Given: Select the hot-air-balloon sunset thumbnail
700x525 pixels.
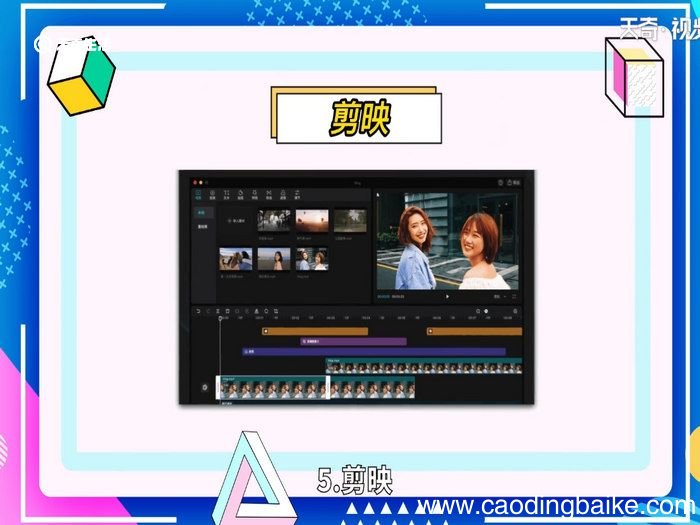Looking at the screenshot, I should pyautogui.click(x=312, y=221).
